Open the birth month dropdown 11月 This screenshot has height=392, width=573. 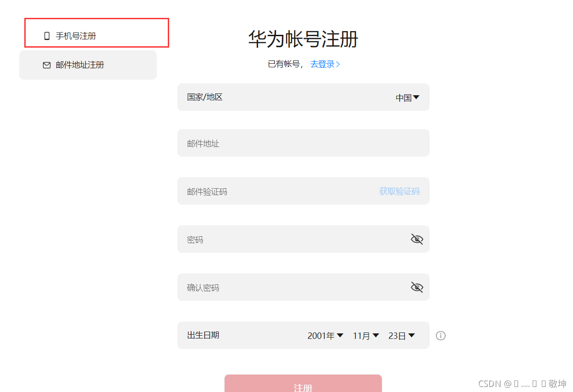click(366, 336)
